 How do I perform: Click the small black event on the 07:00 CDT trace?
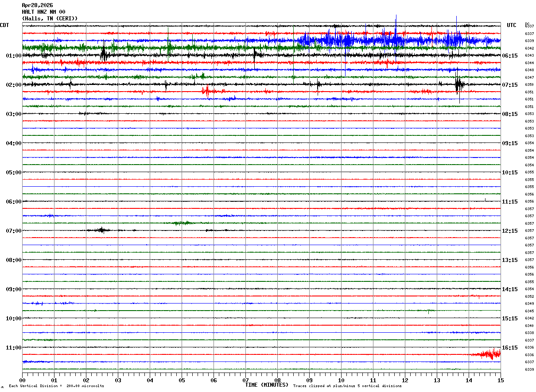(101, 230)
